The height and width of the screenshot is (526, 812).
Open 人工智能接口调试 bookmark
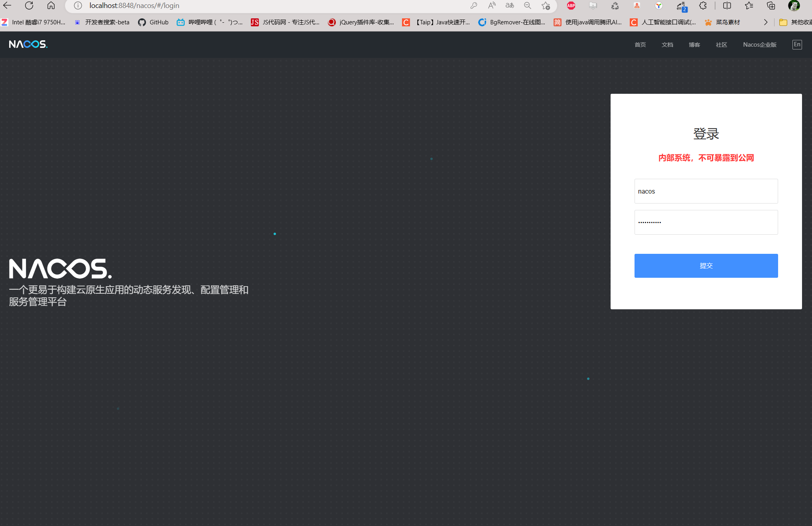[663, 22]
